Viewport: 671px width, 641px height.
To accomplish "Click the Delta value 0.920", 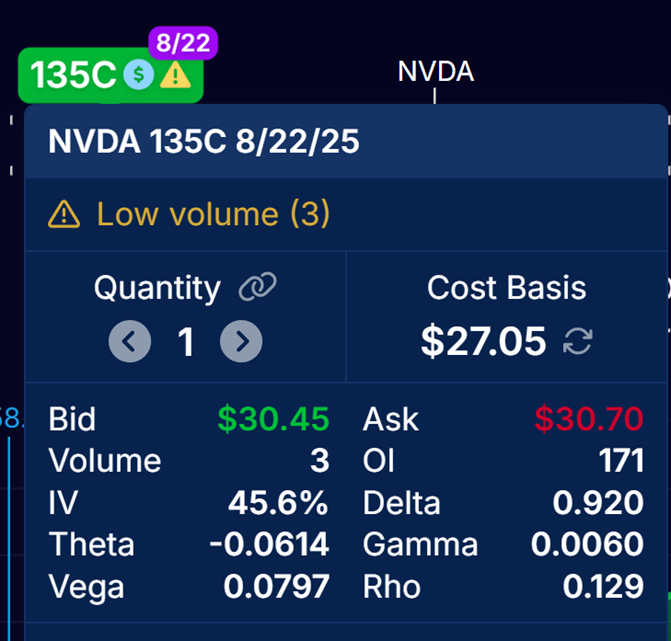I will (598, 502).
